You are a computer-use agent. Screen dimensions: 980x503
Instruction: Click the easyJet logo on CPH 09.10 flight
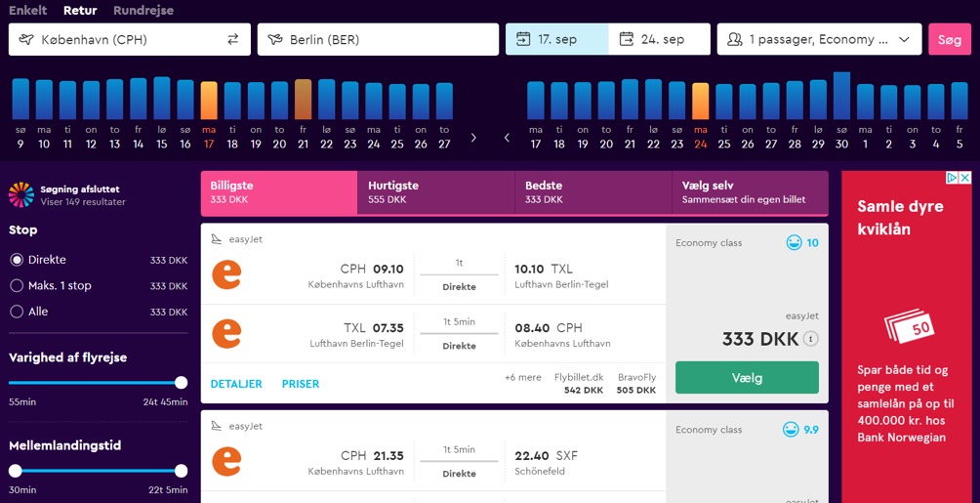point(226,275)
